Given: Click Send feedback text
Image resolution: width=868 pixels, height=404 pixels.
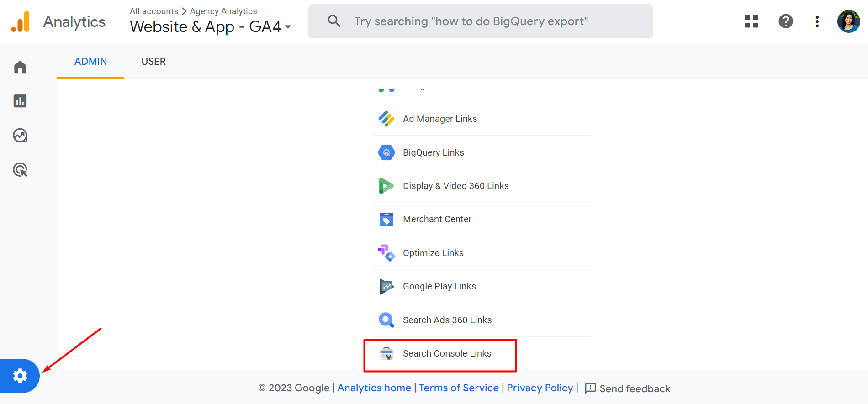Looking at the screenshot, I should tap(635, 388).
